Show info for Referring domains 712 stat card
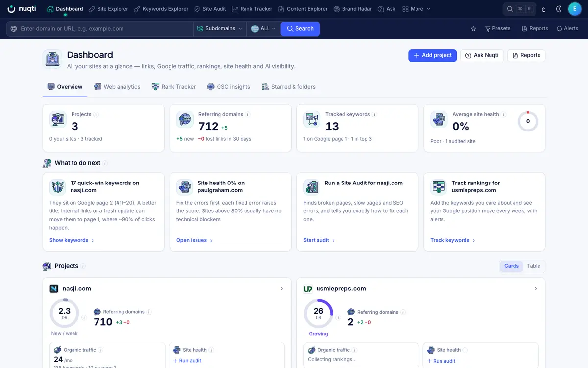This screenshot has height=368, width=588. click(x=248, y=115)
